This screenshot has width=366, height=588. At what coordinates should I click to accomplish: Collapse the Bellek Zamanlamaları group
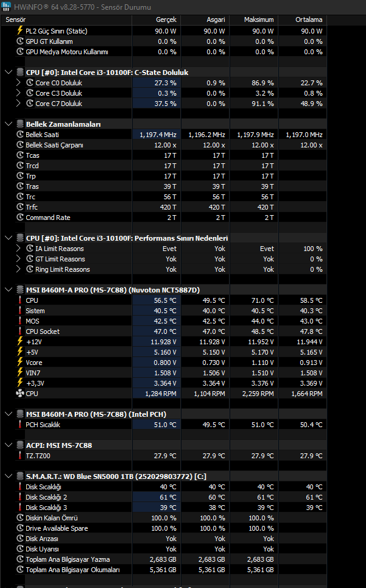pos(9,124)
